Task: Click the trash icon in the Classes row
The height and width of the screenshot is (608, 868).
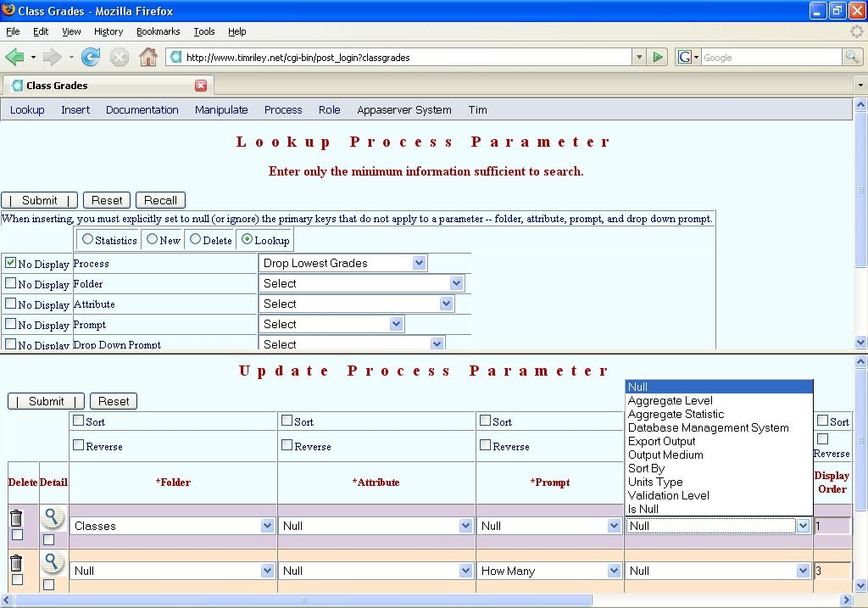Action: (x=16, y=518)
